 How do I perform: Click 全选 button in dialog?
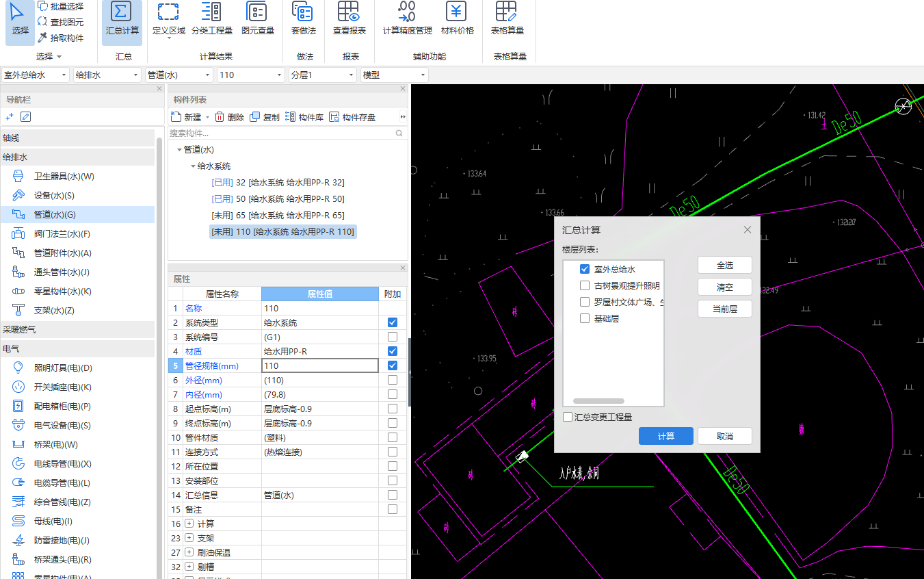[x=725, y=265]
